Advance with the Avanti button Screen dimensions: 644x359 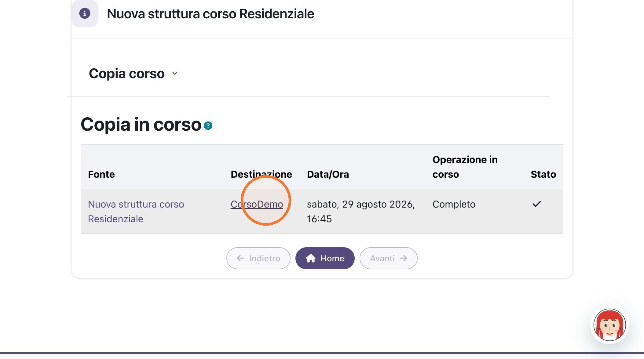(x=388, y=258)
